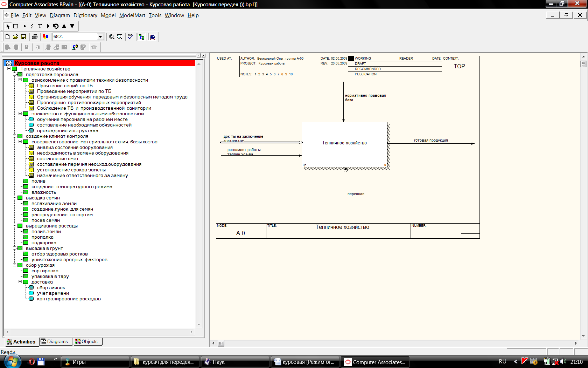Select the Text tool
Image resolution: width=588 pixels, height=368 pixels.
(40, 26)
